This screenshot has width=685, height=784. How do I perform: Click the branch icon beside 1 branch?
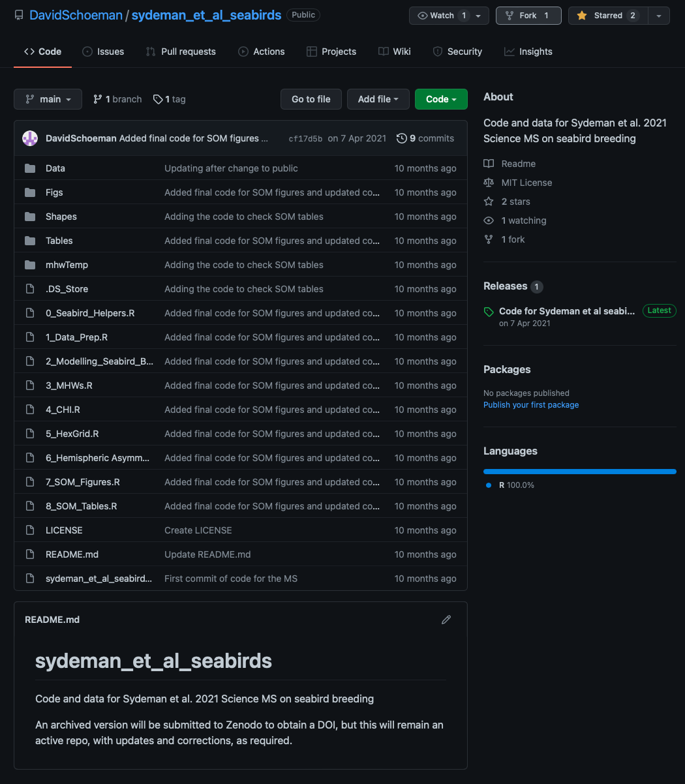click(98, 99)
